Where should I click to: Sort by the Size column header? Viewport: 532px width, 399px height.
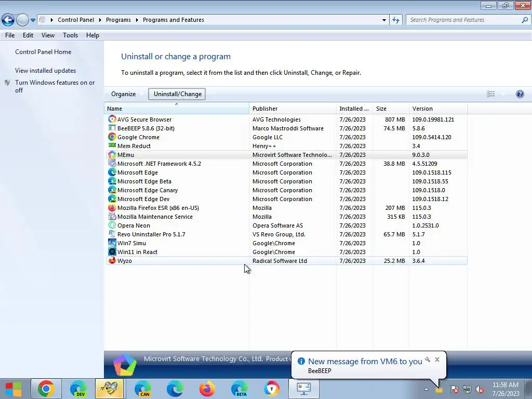click(391, 109)
